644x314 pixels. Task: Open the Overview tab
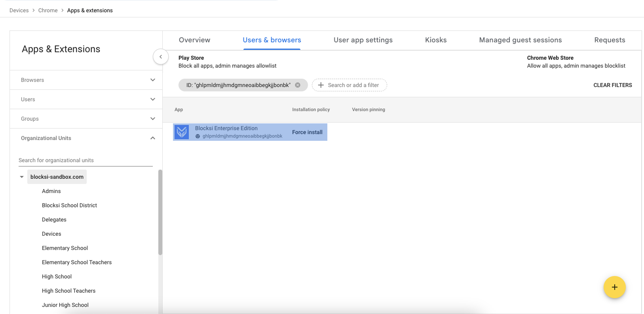[x=194, y=40]
